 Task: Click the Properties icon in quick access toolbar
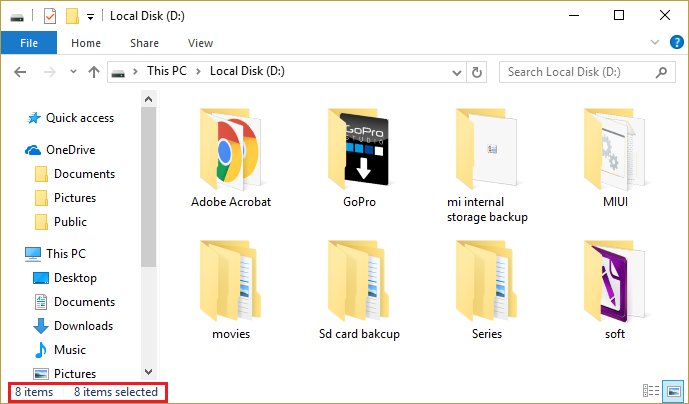coord(49,16)
